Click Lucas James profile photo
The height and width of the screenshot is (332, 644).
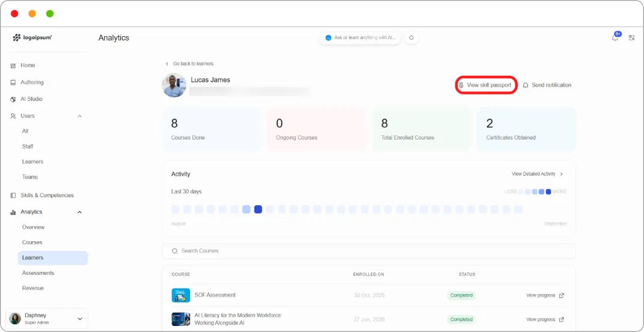click(174, 85)
